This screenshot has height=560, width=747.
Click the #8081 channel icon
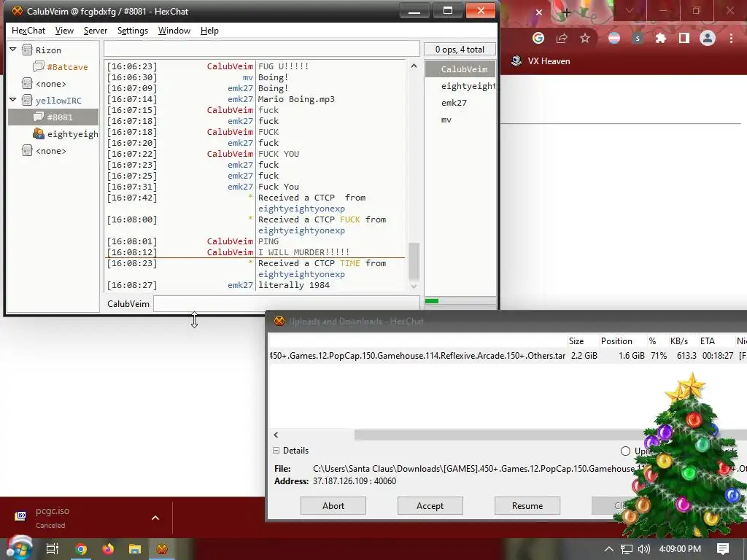(x=39, y=117)
